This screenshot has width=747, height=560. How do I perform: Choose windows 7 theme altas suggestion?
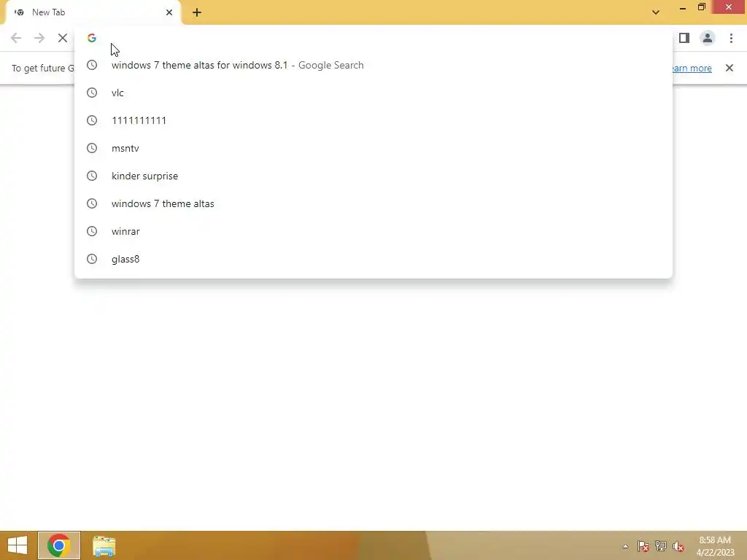coord(373,203)
